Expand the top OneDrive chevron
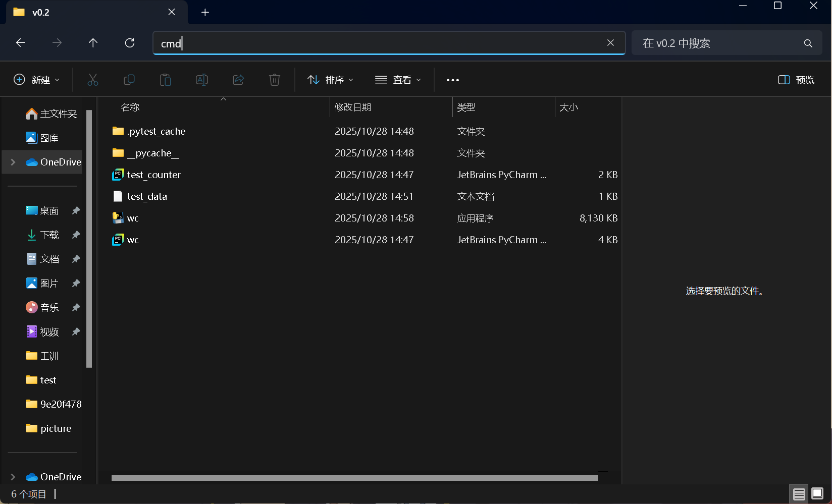The height and width of the screenshot is (504, 832). 13,162
